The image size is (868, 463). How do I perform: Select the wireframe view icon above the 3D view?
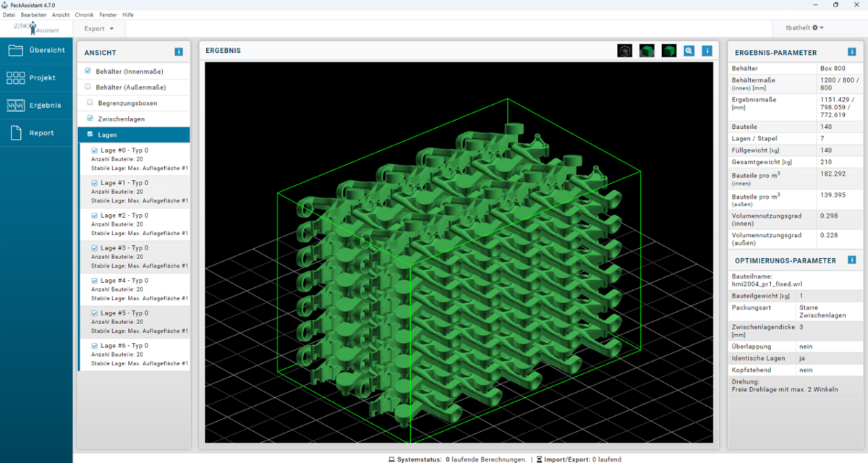click(x=624, y=51)
